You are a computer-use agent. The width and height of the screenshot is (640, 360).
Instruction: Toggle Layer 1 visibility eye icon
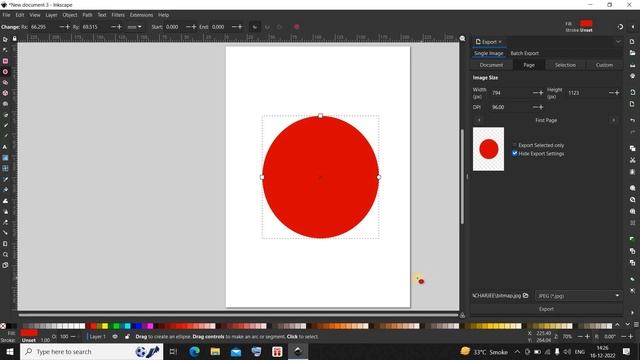[115, 337]
